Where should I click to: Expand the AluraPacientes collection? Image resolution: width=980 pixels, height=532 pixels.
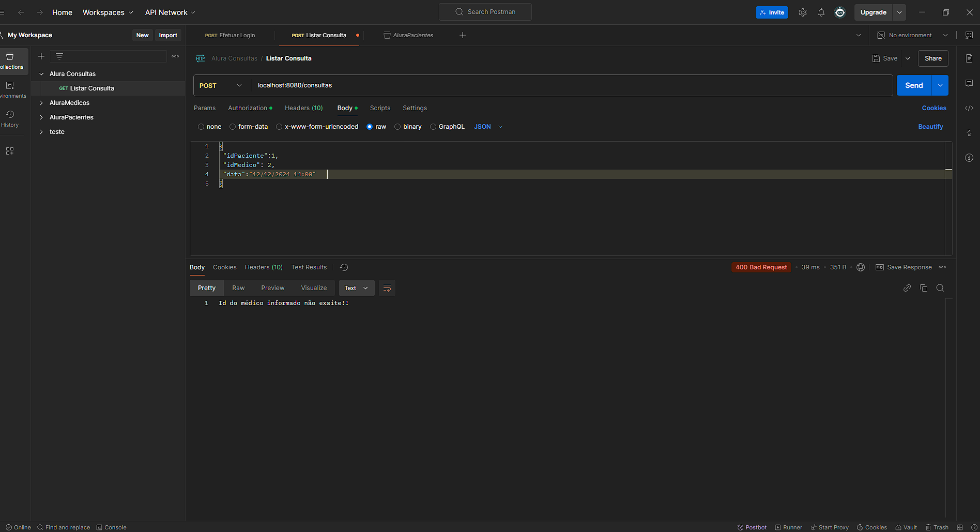pyautogui.click(x=41, y=117)
